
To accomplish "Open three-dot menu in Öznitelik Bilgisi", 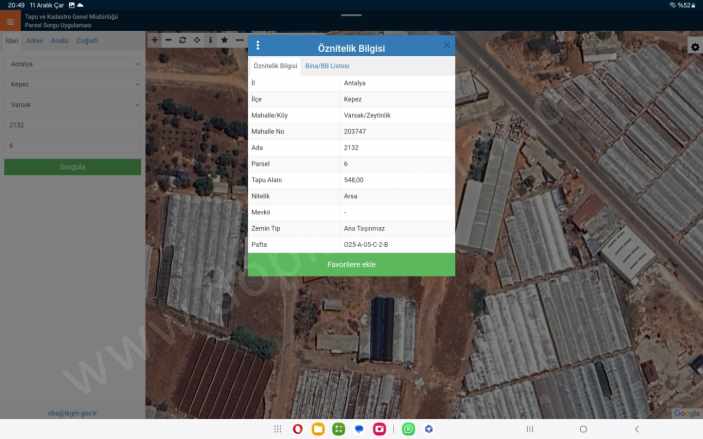I will point(258,46).
